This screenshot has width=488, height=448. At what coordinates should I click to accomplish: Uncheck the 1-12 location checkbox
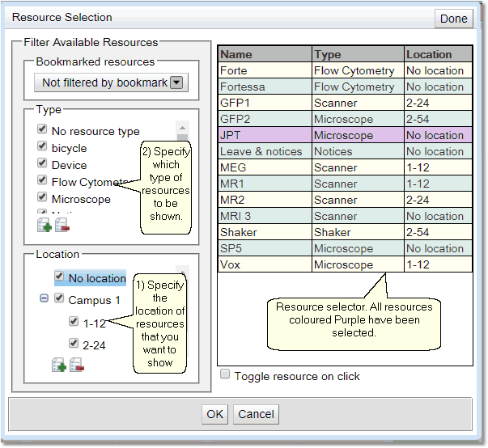(74, 322)
